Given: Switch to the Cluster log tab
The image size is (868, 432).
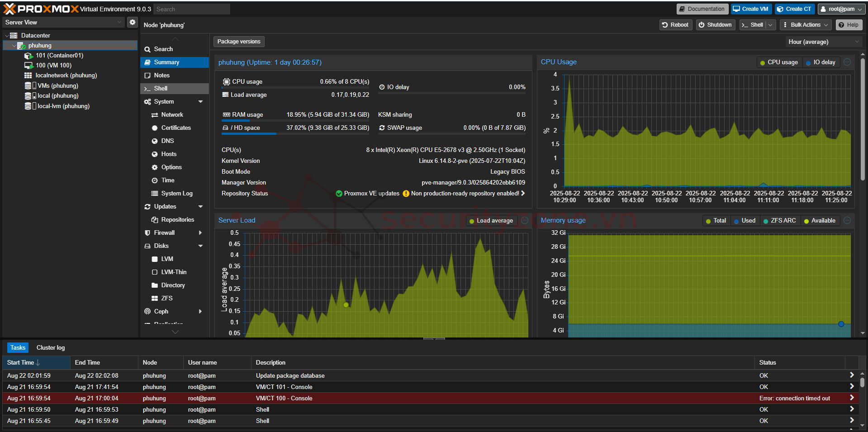Looking at the screenshot, I should point(51,348).
